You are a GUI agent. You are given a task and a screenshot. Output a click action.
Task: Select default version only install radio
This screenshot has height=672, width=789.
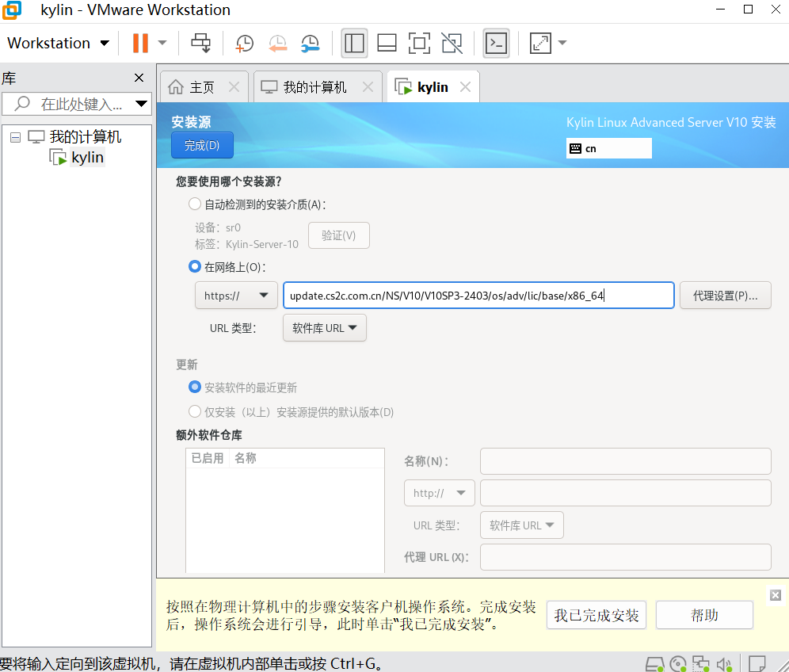tap(195, 412)
